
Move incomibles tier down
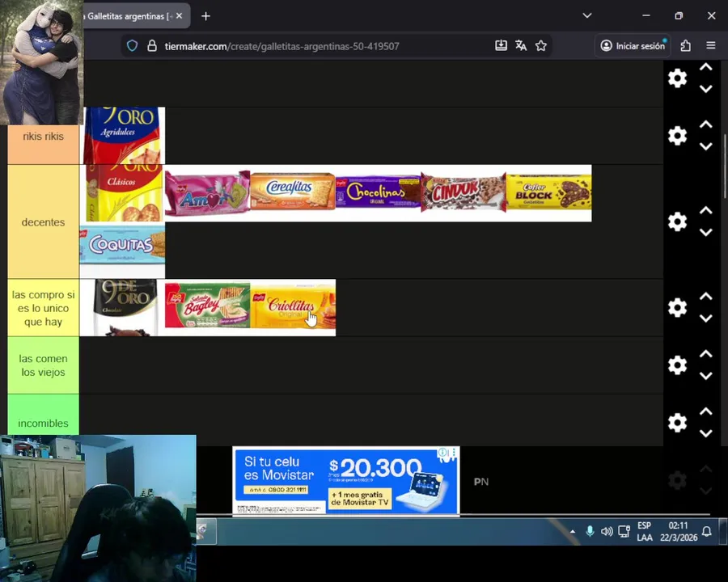(705, 433)
